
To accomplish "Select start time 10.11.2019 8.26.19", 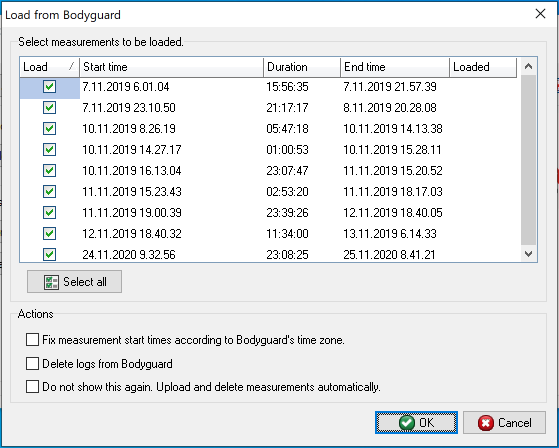I will click(x=129, y=129).
